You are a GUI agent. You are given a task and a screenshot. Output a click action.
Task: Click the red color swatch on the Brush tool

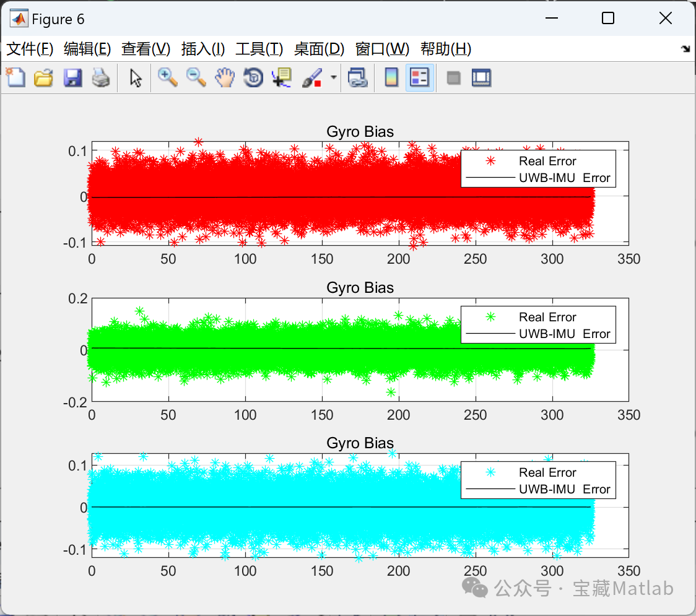click(317, 83)
